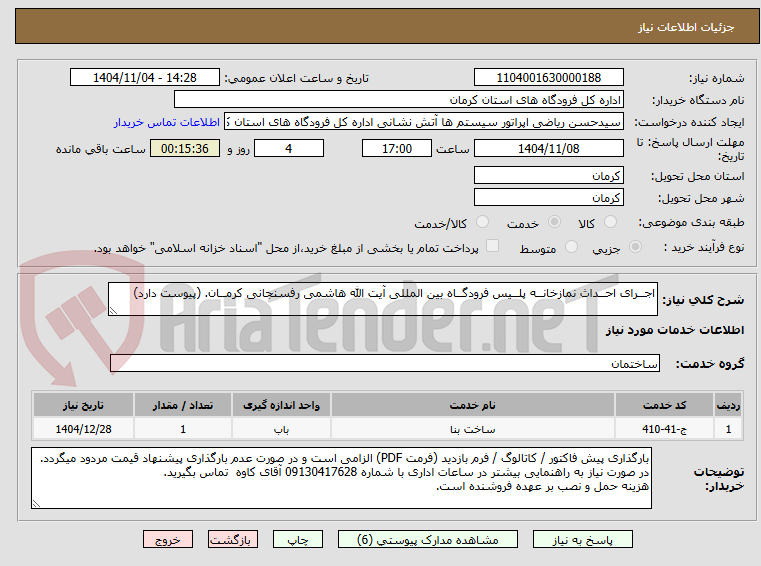Click the resize grip of توضیحات خریدار box
The width and height of the screenshot is (761, 566).
[x=36, y=504]
